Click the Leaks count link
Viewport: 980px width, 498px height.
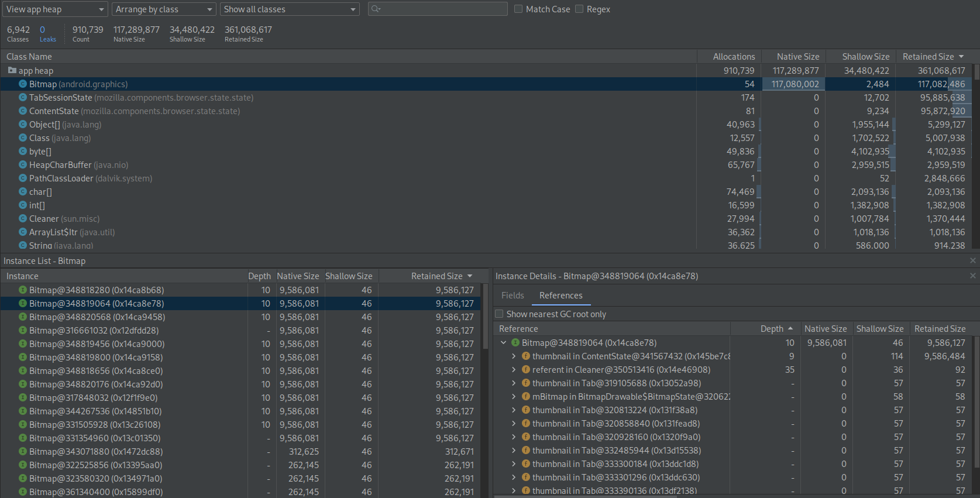point(47,33)
